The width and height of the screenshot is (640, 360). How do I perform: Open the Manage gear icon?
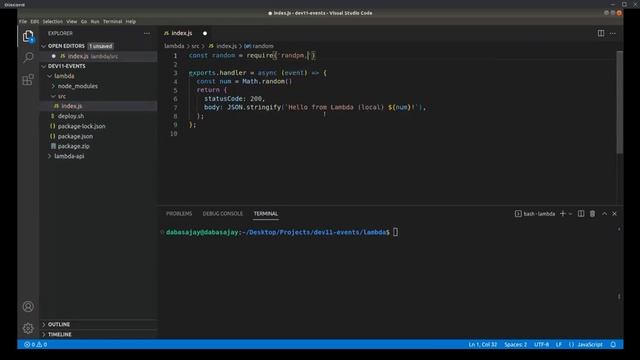tap(28, 328)
